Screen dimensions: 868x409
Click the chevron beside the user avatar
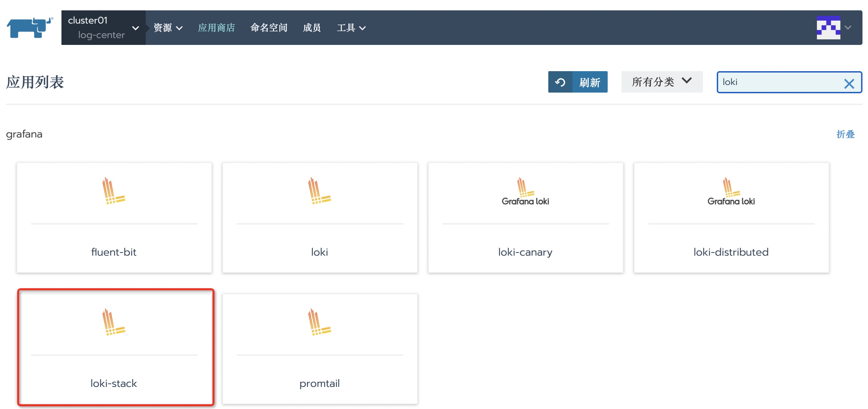848,28
